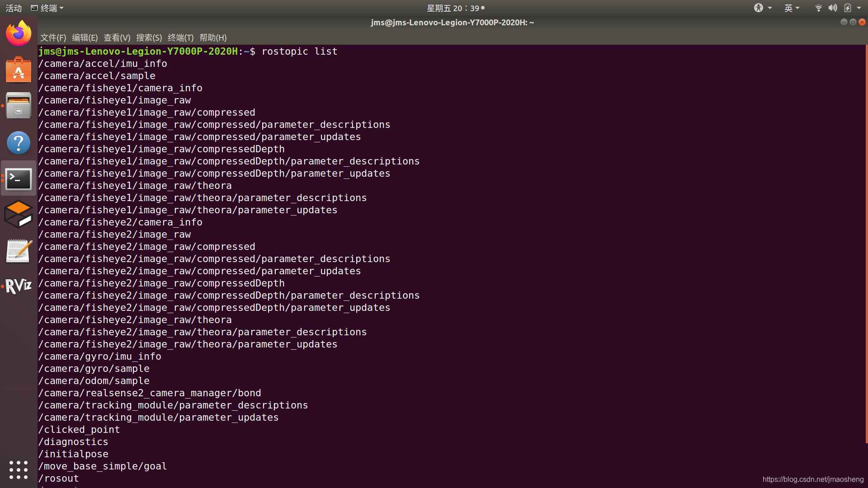The width and height of the screenshot is (868, 488).
Task: Click the /clicked_point line
Action: click(x=79, y=429)
